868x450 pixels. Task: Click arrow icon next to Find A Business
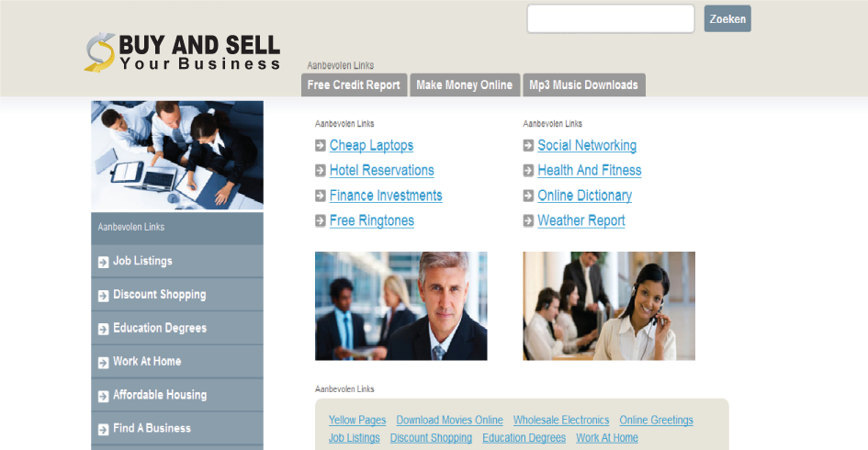[x=104, y=430]
